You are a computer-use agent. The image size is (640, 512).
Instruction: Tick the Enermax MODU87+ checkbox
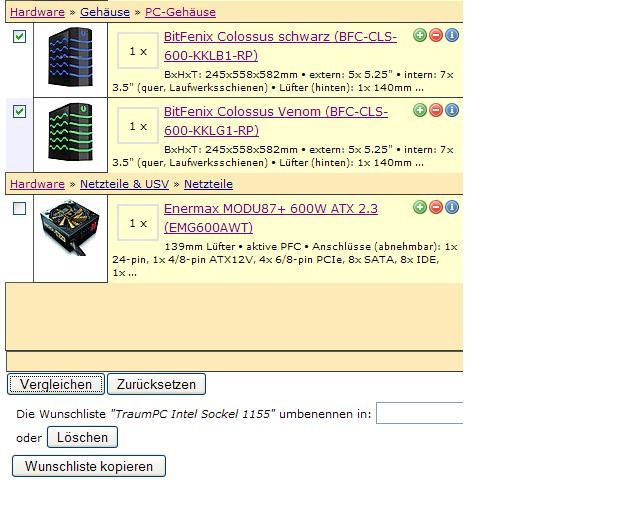click(x=20, y=209)
